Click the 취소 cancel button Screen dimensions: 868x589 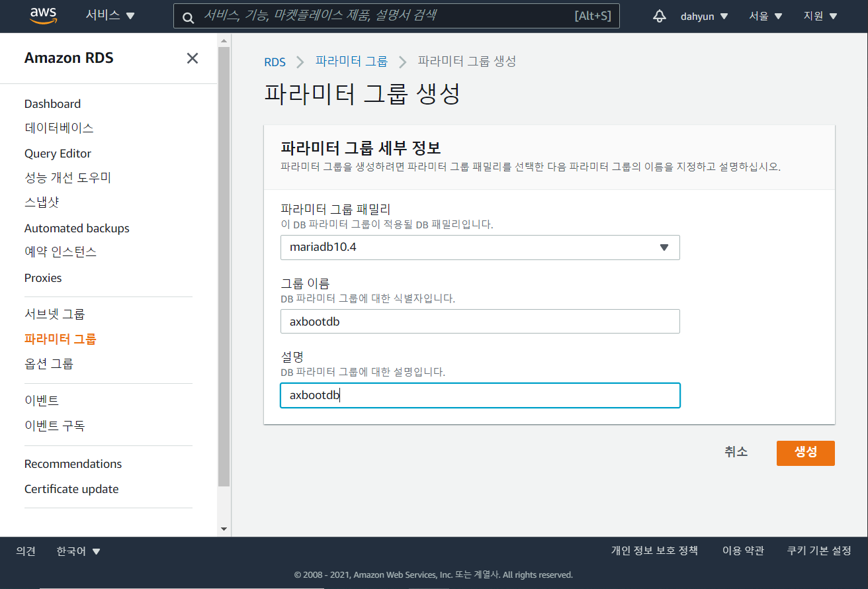[x=736, y=453]
